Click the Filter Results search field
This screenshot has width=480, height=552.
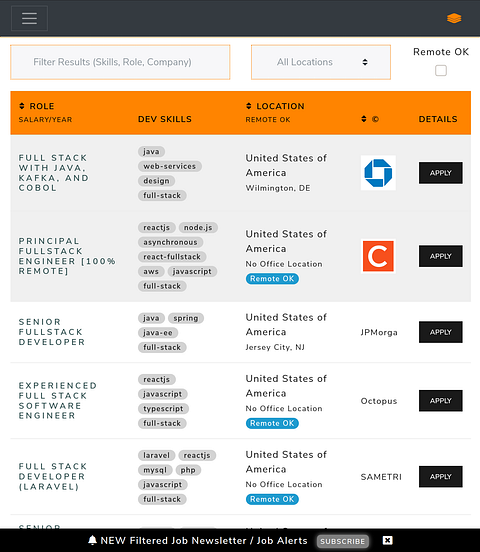point(120,62)
